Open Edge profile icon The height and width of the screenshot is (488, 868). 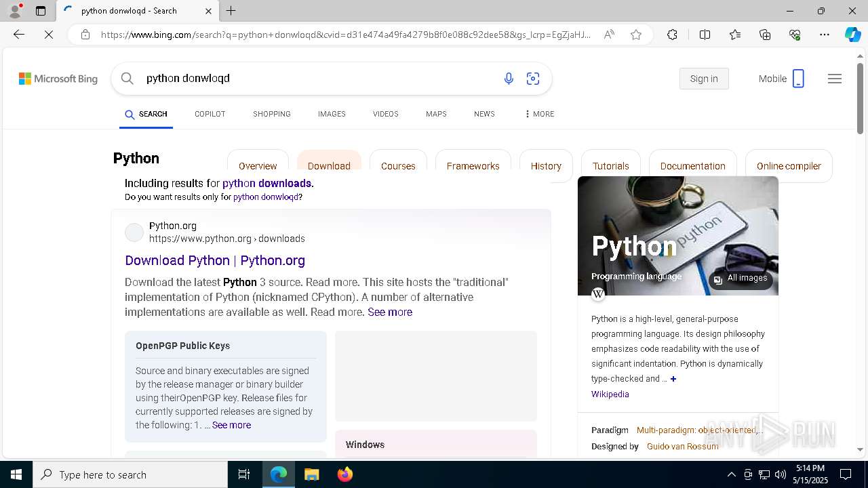pyautogui.click(x=15, y=11)
